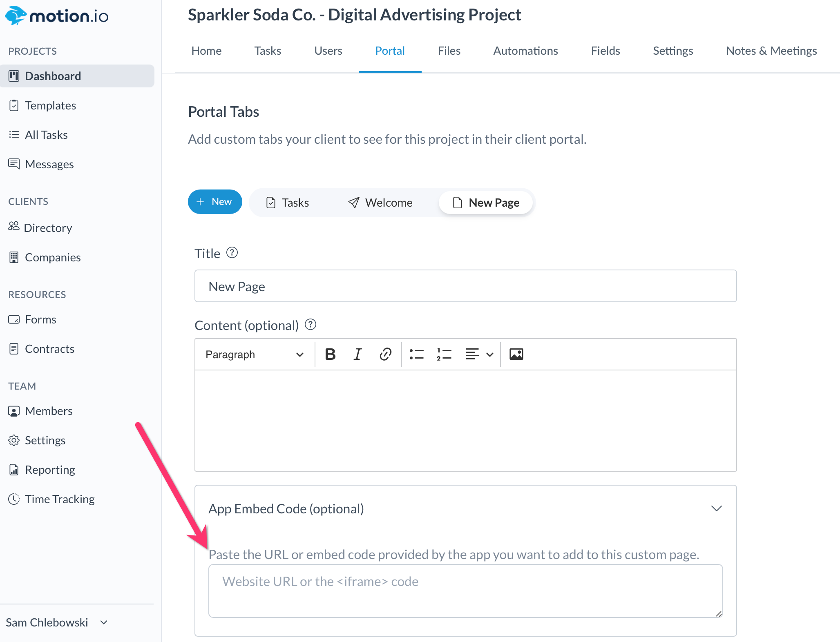Screen dimensions: 840x642
Task: Create a bulleted list
Action: 416,354
